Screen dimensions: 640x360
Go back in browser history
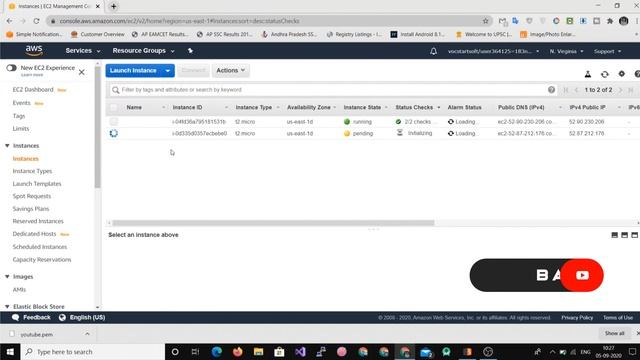[x=9, y=21]
